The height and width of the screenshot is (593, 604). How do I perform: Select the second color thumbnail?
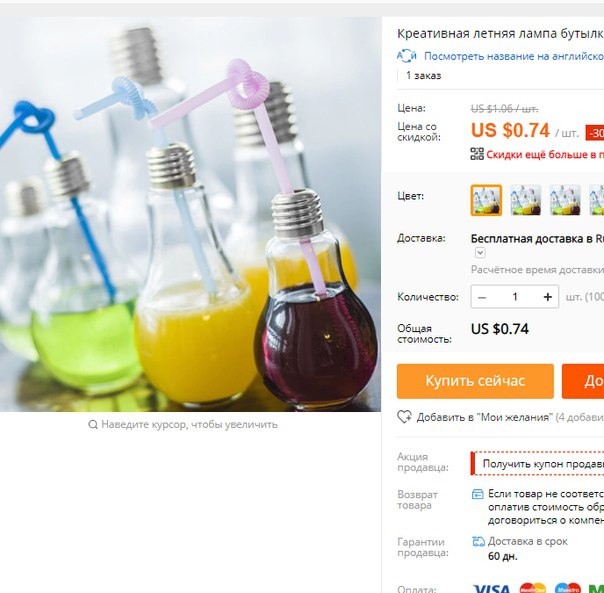(x=525, y=200)
